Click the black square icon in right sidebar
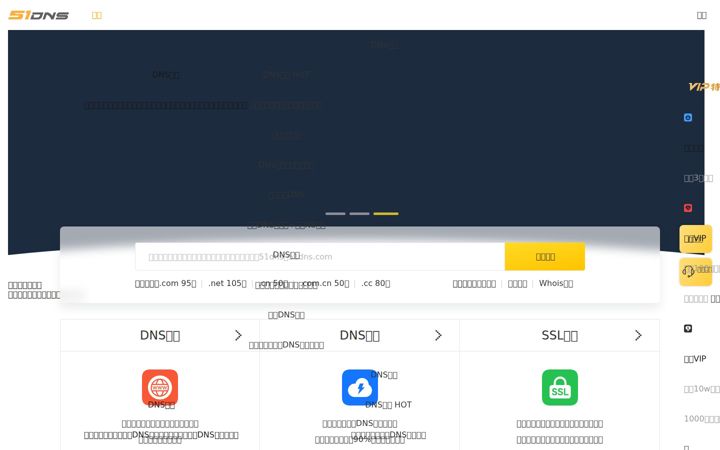720x450 pixels. click(688, 328)
